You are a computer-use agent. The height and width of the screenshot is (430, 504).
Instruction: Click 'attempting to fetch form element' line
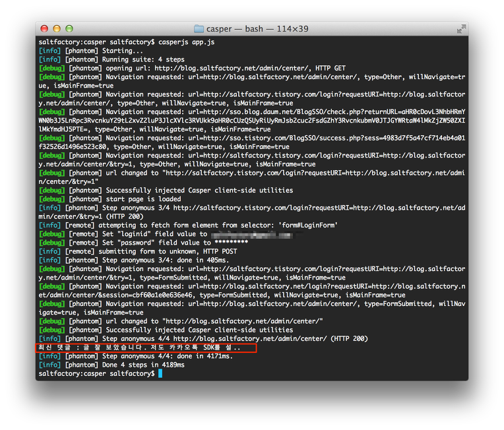click(188, 226)
